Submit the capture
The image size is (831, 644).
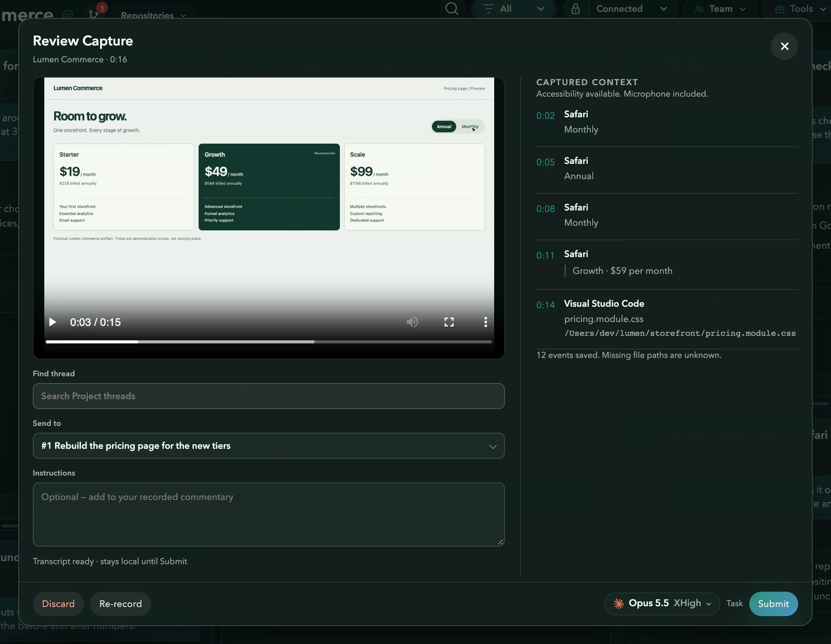point(773,604)
